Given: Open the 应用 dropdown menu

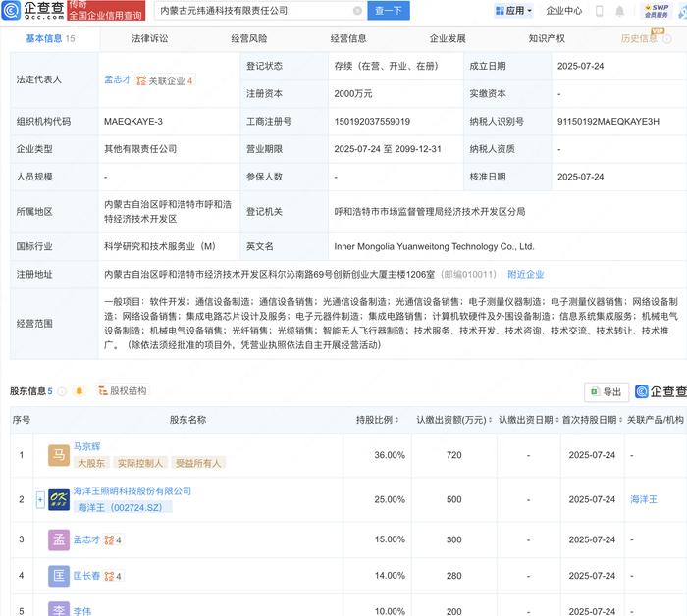Looking at the screenshot, I should 513,11.
